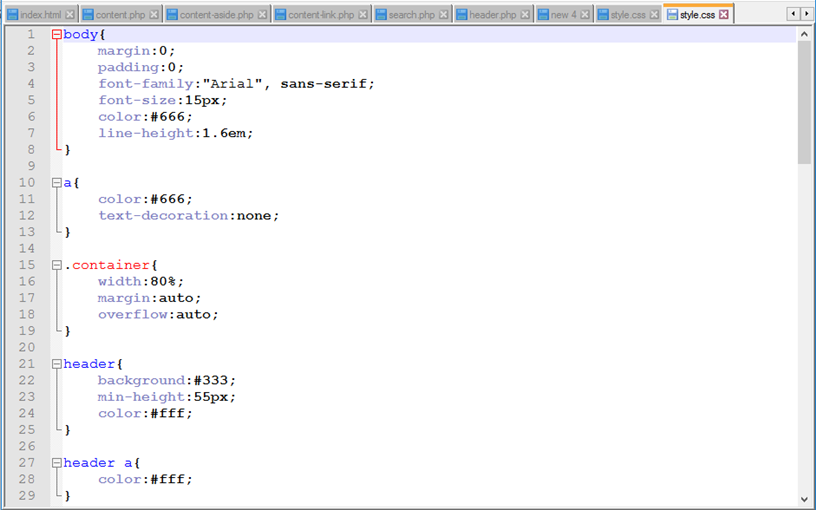
Task: Click the margin:auto declaration
Action: [149, 298]
